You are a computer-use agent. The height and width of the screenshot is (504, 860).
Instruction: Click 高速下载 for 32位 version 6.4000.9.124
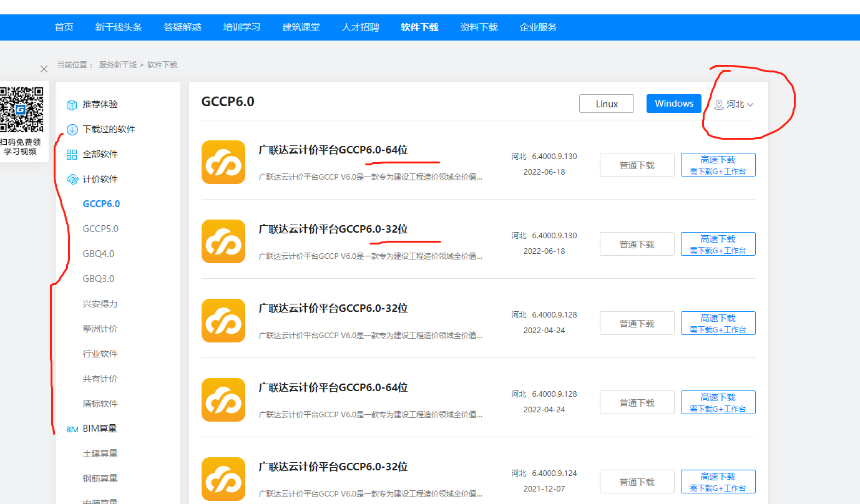coord(718,482)
